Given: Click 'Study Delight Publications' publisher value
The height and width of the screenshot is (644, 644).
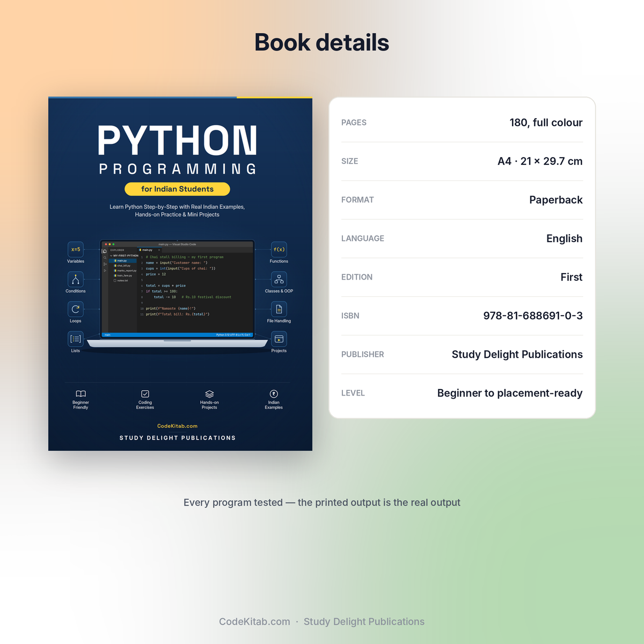Looking at the screenshot, I should point(517,354).
